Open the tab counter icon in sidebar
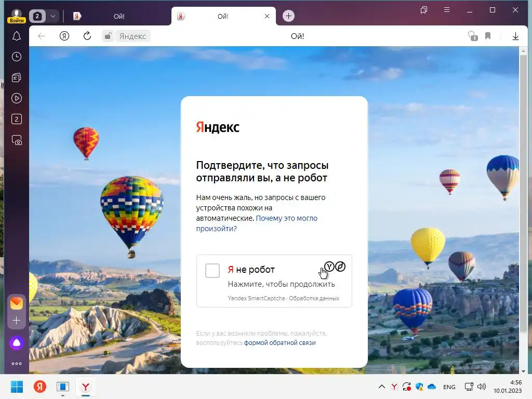Viewport: 532px width, 399px height. coord(16,119)
